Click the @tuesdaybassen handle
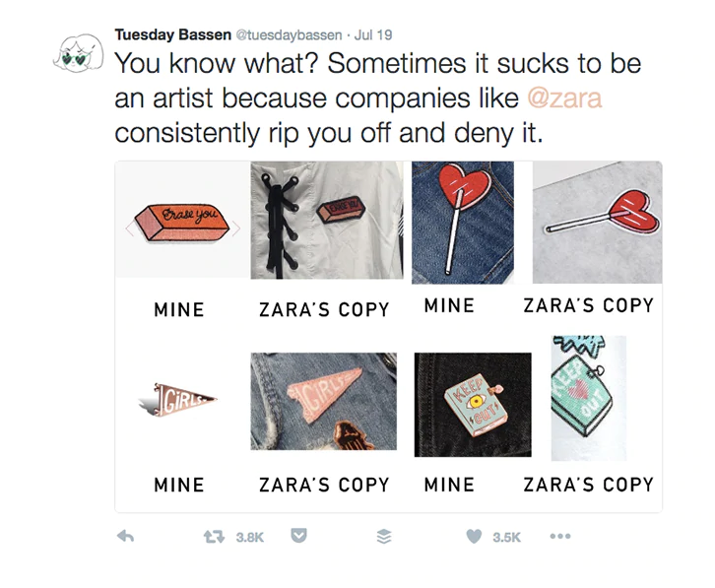The height and width of the screenshot is (588, 715). [x=284, y=35]
